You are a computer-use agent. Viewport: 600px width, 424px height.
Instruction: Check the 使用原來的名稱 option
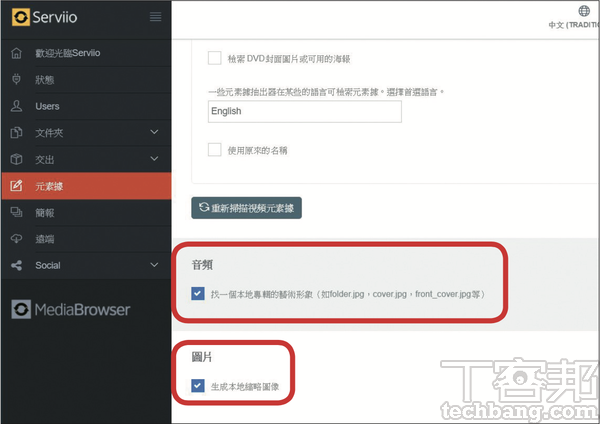(x=215, y=150)
